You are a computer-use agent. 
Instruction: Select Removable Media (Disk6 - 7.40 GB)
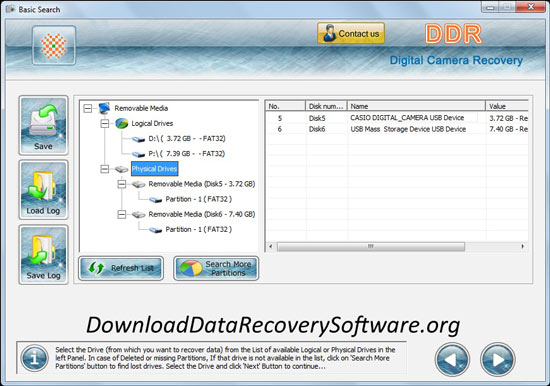(x=202, y=214)
